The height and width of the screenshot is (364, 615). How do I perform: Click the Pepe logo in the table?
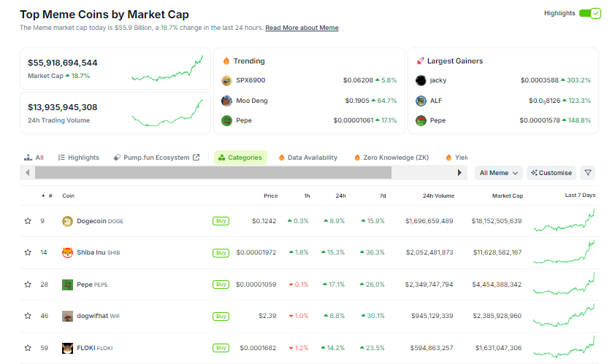[x=67, y=284]
